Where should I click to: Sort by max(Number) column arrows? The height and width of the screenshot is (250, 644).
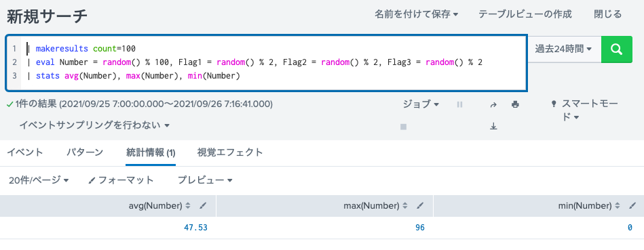point(405,206)
